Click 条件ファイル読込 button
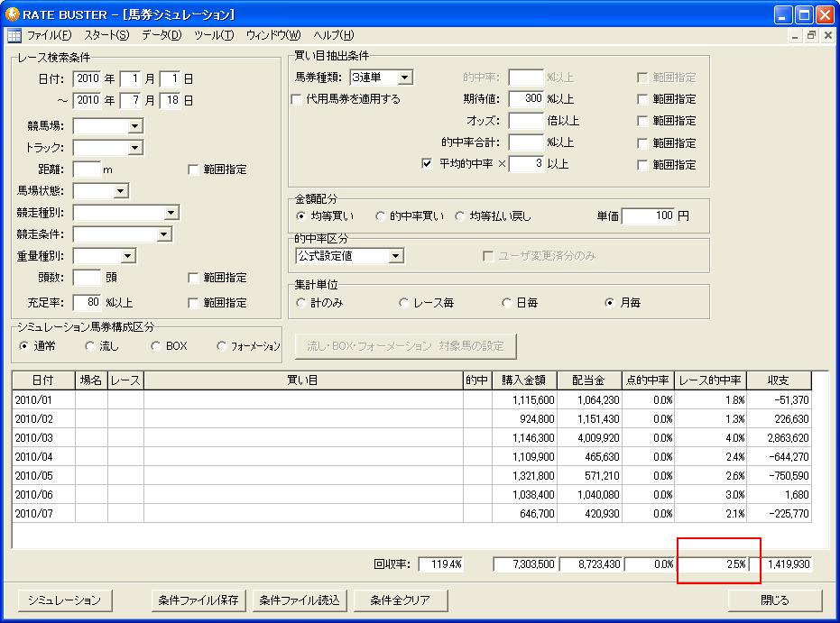This screenshot has height=623, width=840. pyautogui.click(x=300, y=600)
